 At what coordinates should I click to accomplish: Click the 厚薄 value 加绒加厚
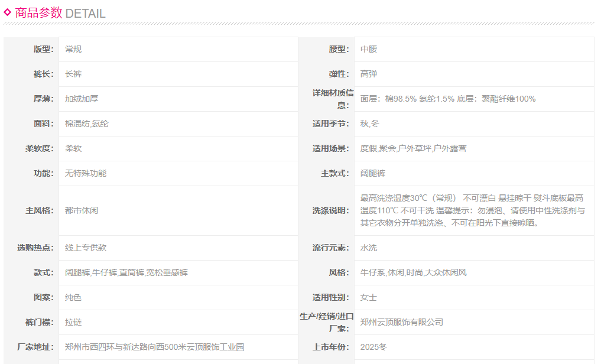tap(82, 99)
